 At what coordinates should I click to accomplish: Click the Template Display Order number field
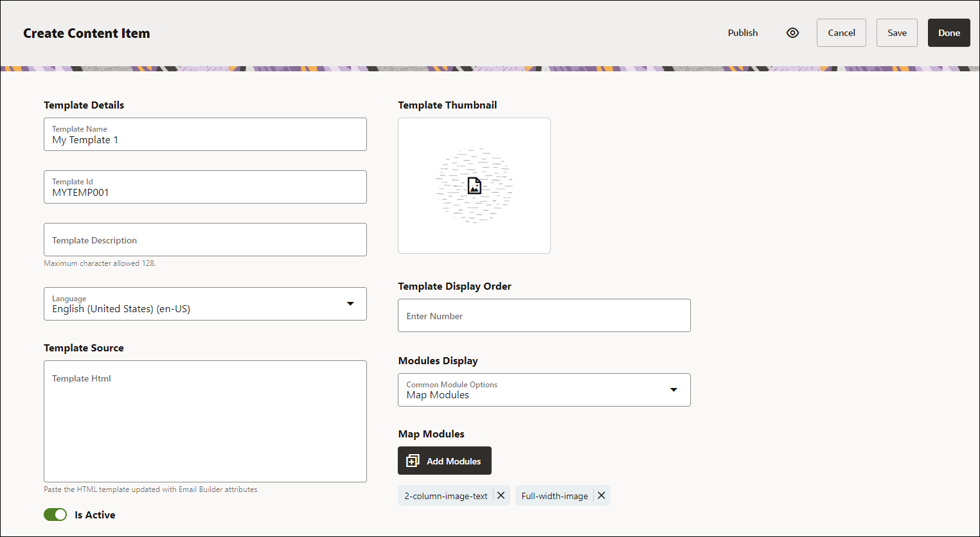point(544,315)
